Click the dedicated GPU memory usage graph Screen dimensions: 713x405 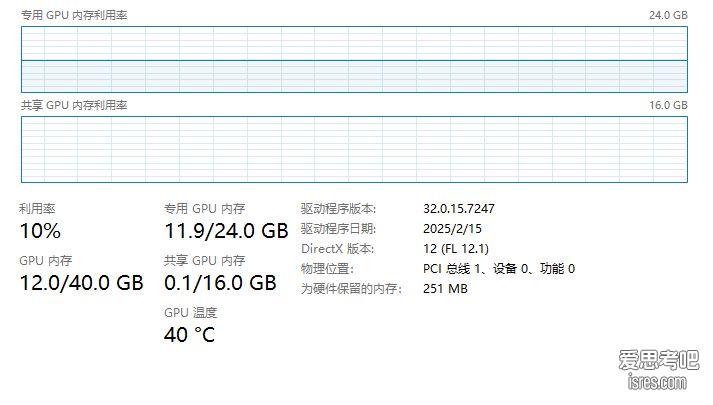point(354,60)
